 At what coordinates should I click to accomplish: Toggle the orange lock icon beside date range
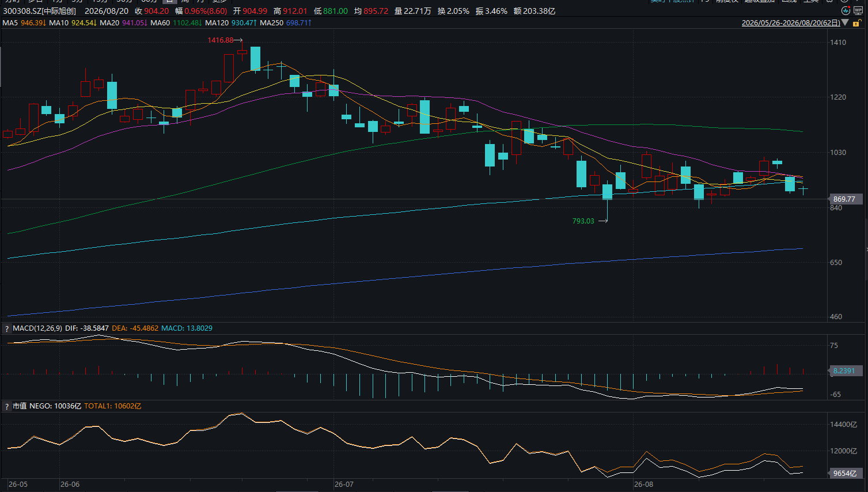858,22
